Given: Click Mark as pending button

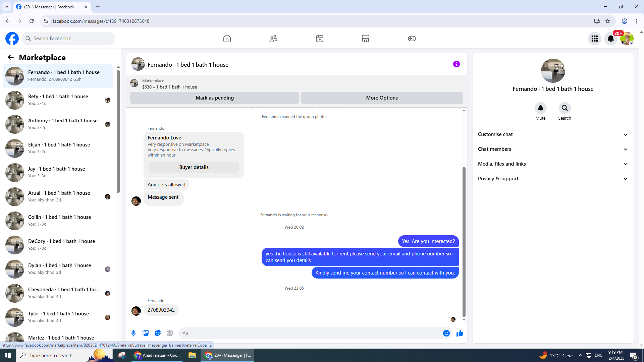Looking at the screenshot, I should pos(215,98).
